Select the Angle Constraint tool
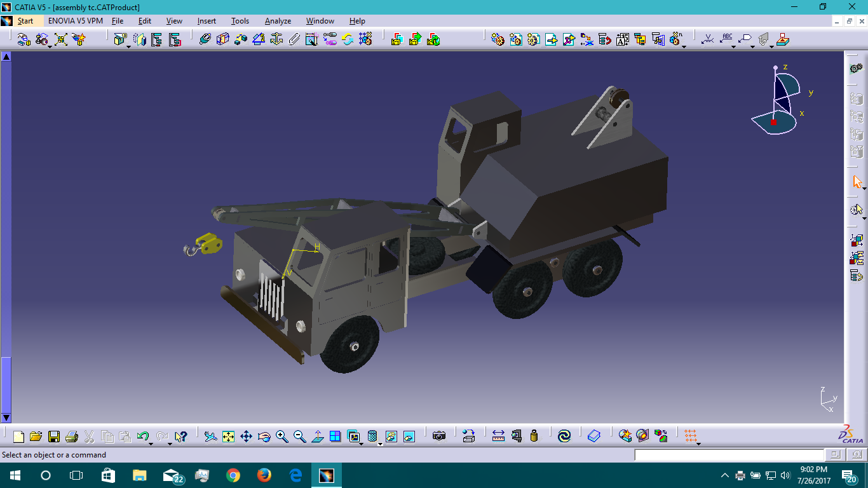 click(258, 39)
